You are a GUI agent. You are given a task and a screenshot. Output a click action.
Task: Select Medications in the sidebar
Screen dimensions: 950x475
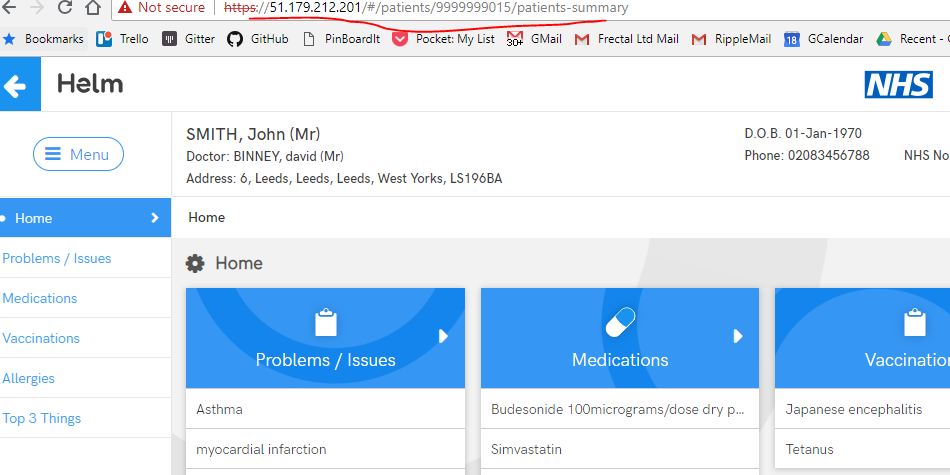point(40,298)
